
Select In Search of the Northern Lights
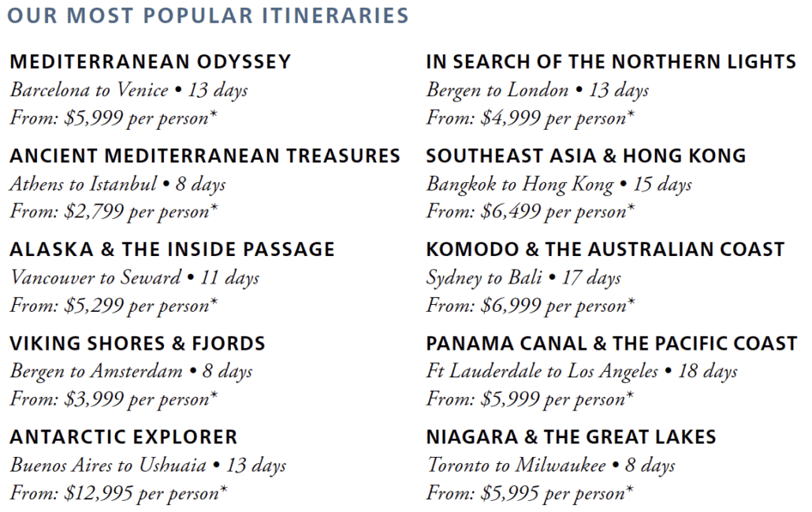(611, 62)
